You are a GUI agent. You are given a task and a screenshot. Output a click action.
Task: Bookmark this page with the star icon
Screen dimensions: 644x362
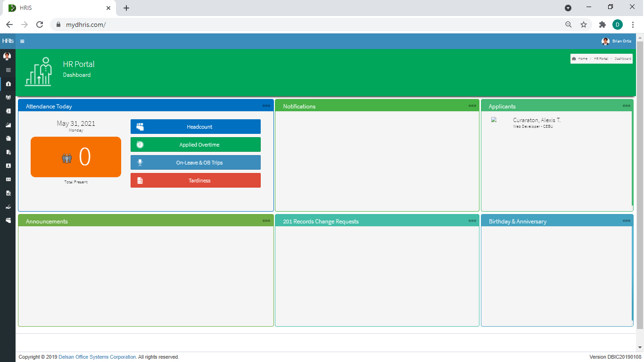click(x=584, y=25)
